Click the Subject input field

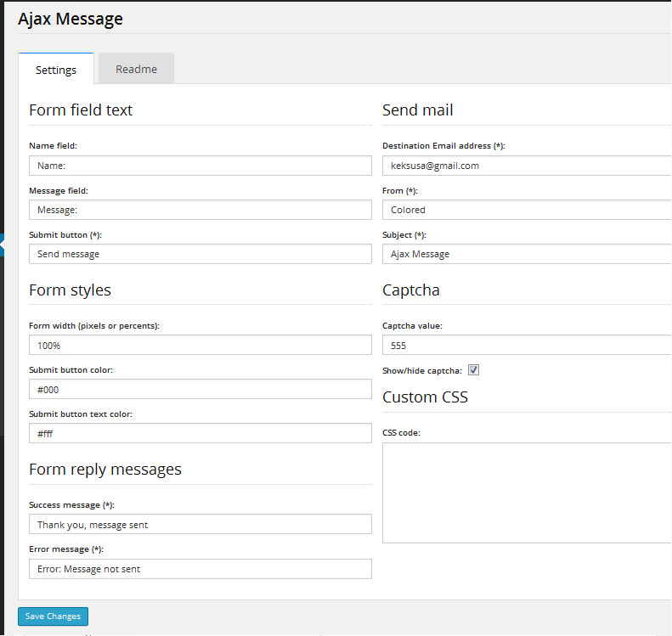coord(527,254)
